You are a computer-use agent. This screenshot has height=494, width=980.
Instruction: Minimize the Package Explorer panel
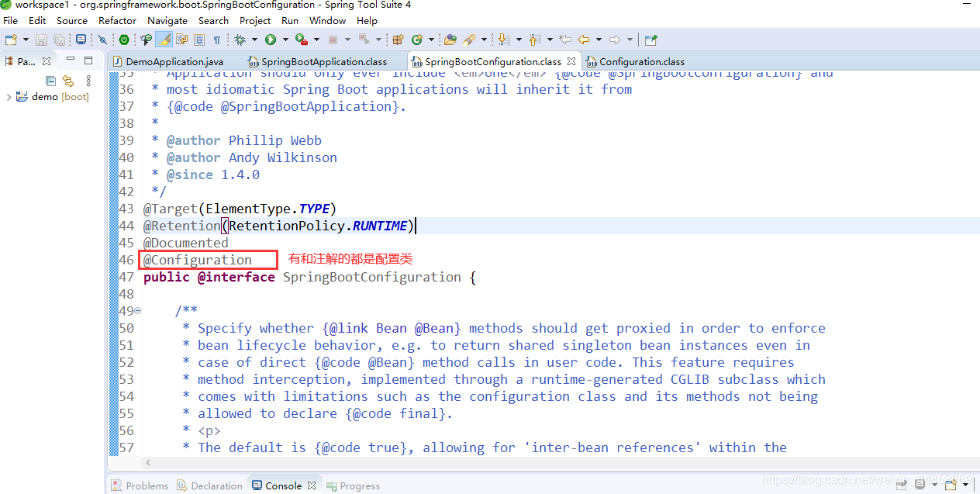coord(71,60)
